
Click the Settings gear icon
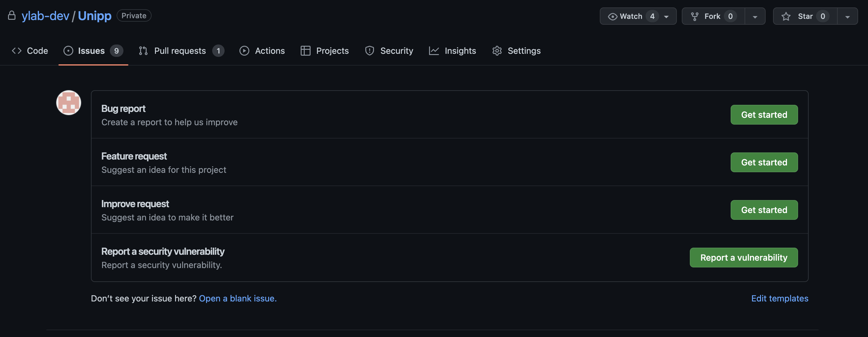coord(497,51)
